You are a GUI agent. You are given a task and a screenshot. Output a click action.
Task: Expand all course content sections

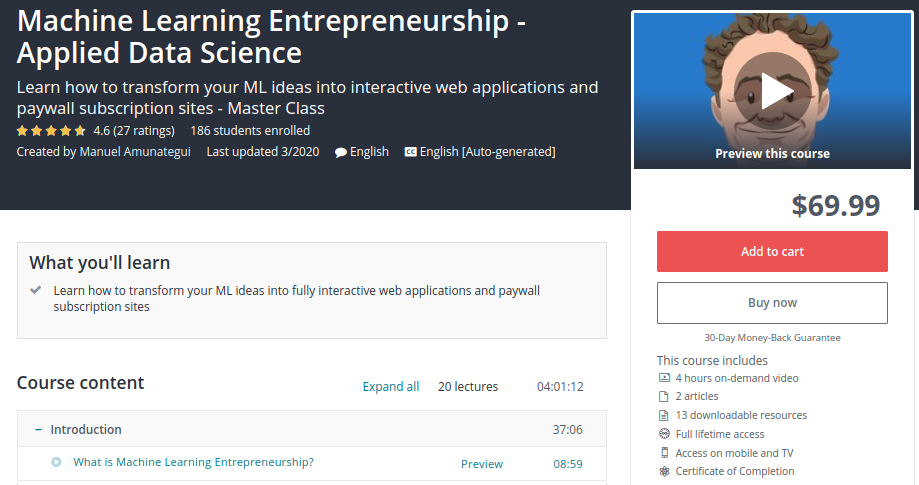(x=391, y=387)
